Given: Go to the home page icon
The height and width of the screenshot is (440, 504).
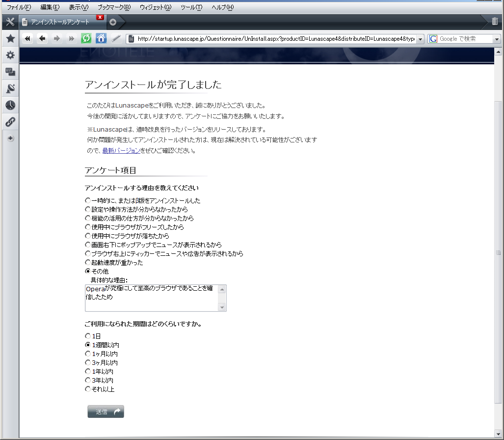Looking at the screenshot, I should click(101, 39).
